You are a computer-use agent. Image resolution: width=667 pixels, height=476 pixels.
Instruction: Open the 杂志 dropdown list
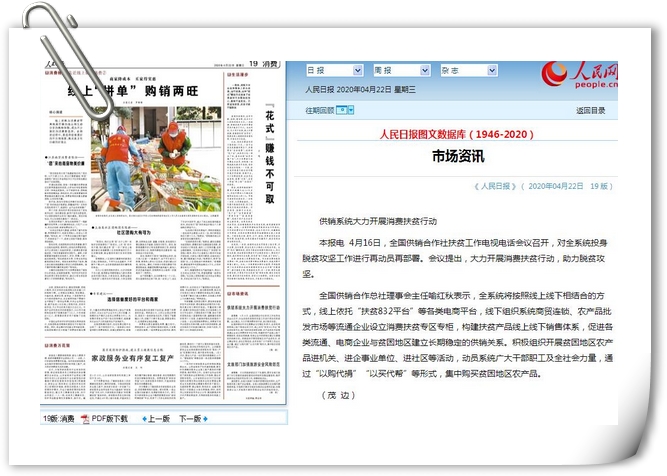click(x=469, y=70)
